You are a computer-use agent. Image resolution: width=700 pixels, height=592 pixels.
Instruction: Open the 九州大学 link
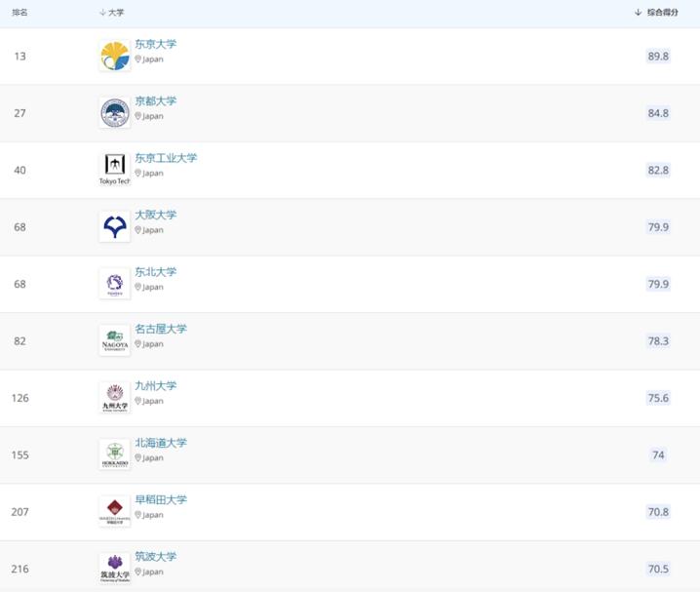coord(156,386)
